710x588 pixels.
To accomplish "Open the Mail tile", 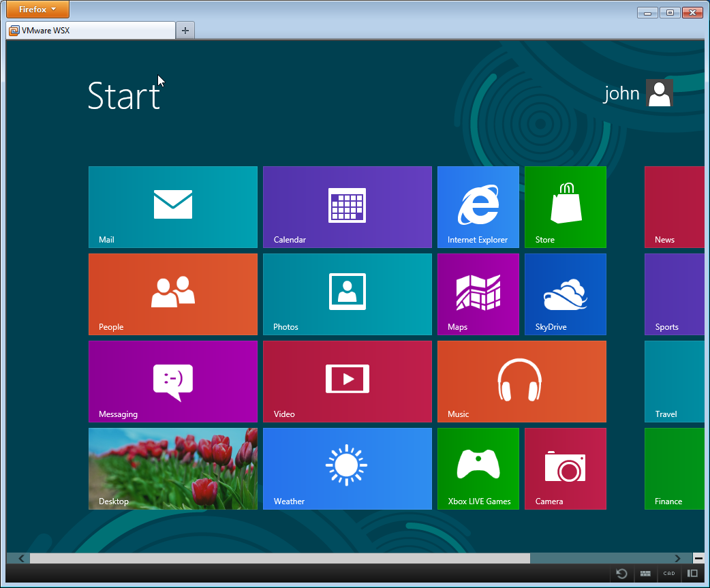I will coord(173,207).
